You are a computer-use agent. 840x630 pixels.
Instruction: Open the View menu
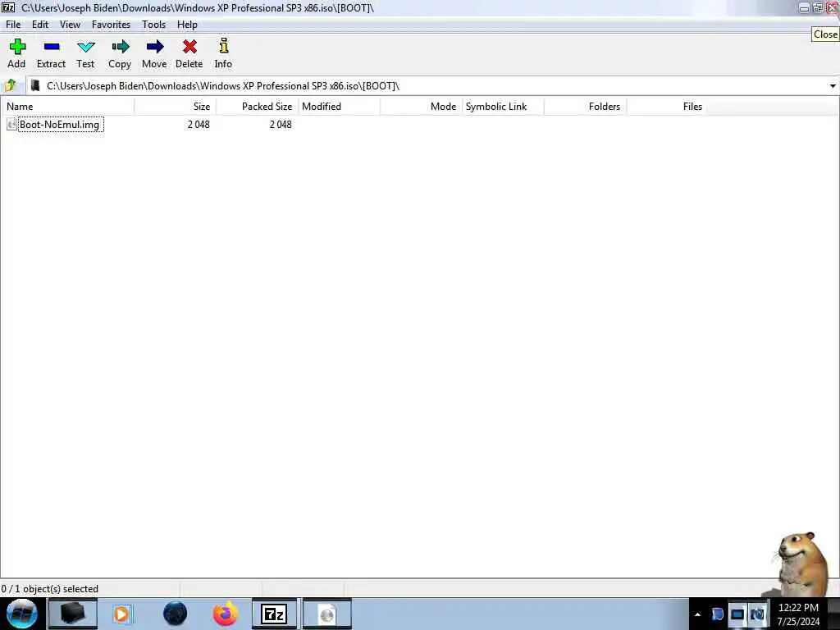click(x=71, y=25)
